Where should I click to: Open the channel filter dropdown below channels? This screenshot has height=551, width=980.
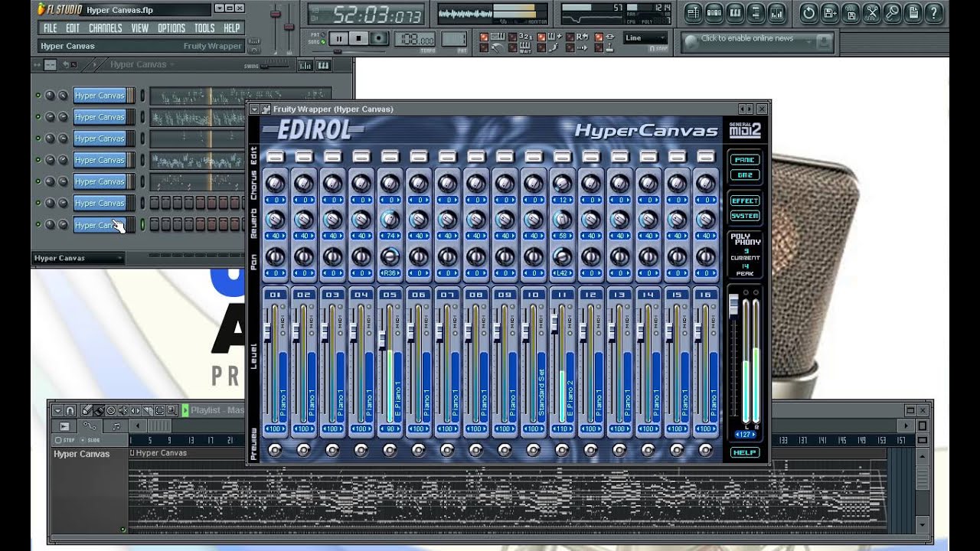[x=77, y=258]
